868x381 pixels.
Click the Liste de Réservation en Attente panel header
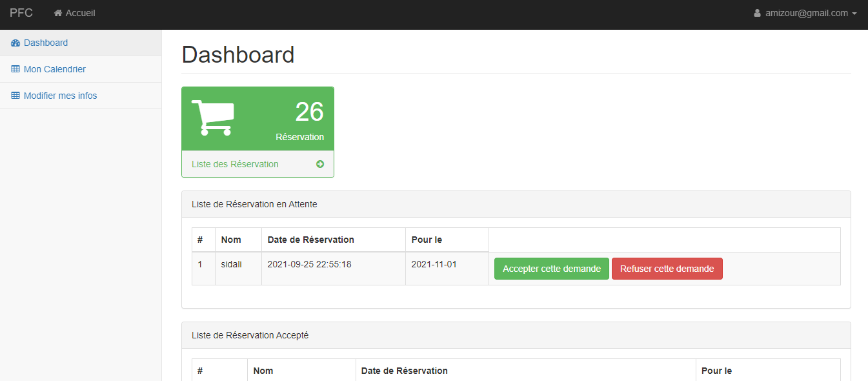click(516, 204)
